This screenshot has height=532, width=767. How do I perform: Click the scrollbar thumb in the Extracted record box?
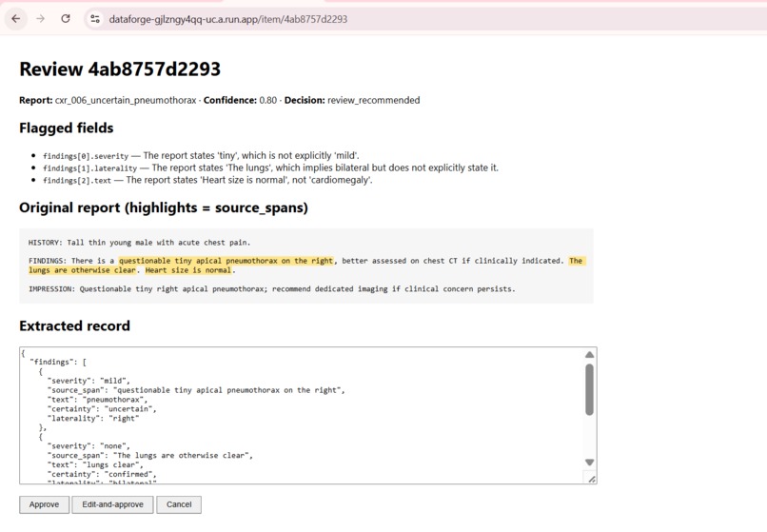(x=589, y=389)
